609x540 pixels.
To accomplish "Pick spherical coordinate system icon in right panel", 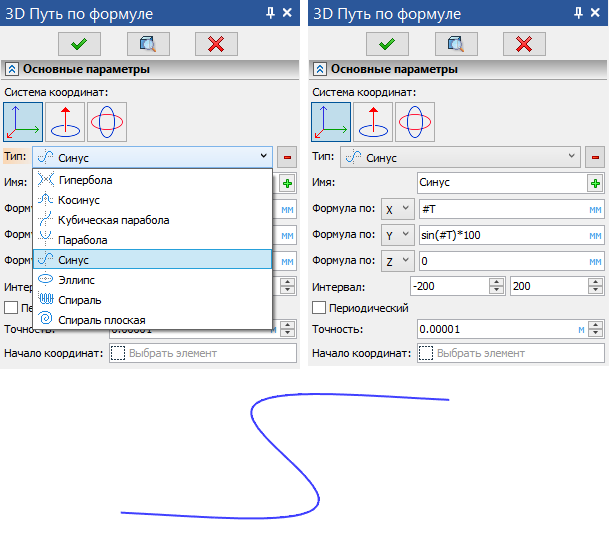I will coord(415,122).
